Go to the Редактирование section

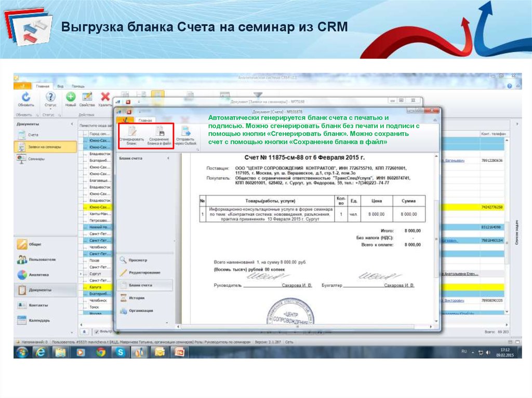click(144, 272)
